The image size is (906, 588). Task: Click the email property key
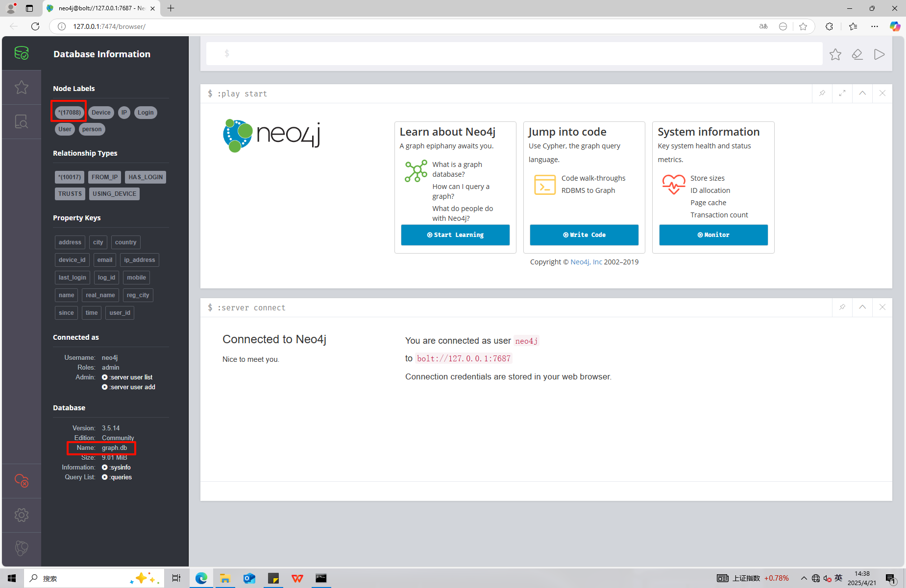(105, 260)
